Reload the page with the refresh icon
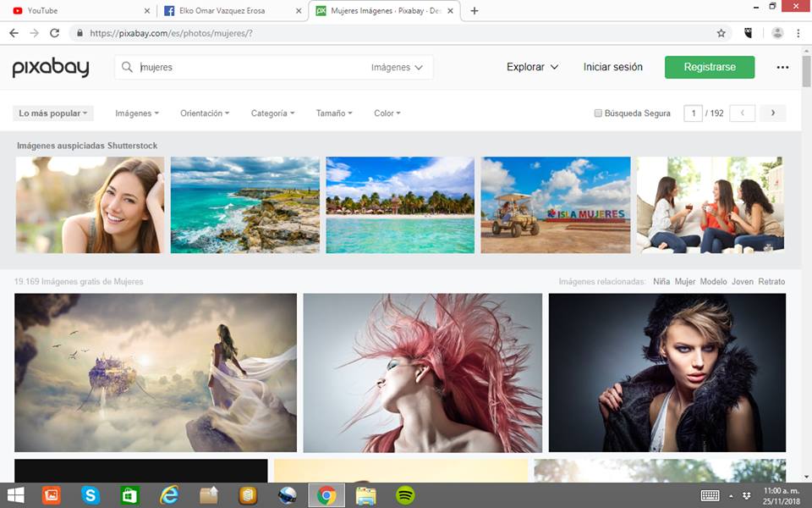This screenshot has height=508, width=812. [x=55, y=33]
